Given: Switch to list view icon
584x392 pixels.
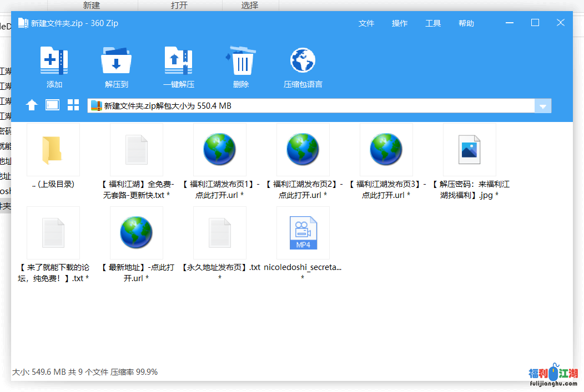Looking at the screenshot, I should click(52, 105).
